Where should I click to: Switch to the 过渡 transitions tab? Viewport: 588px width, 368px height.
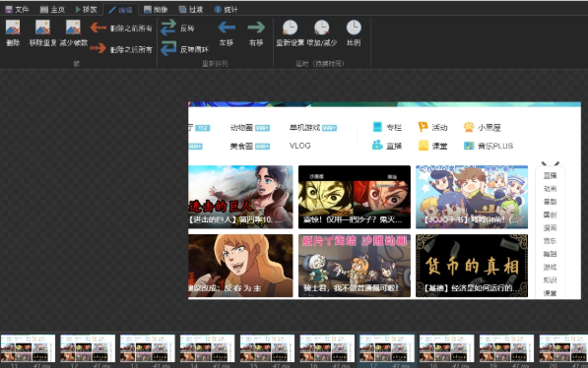(191, 10)
